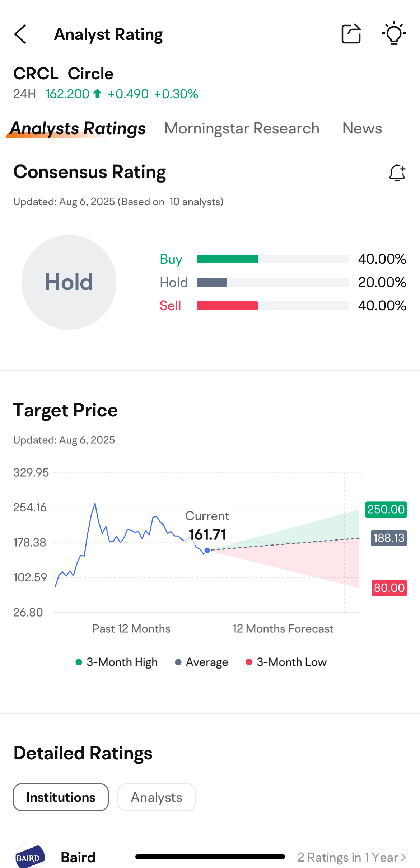This screenshot has height=868, width=420.
Task: Tap the 250.00 high target label
Action: point(386,509)
